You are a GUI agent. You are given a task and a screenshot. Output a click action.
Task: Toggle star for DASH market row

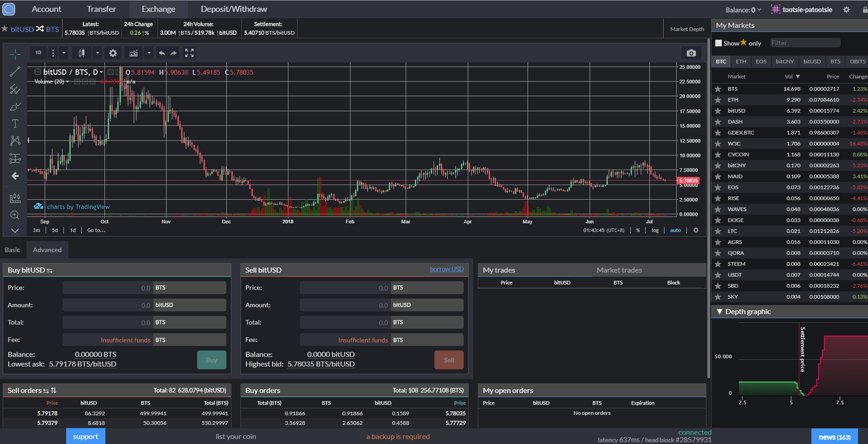point(718,122)
